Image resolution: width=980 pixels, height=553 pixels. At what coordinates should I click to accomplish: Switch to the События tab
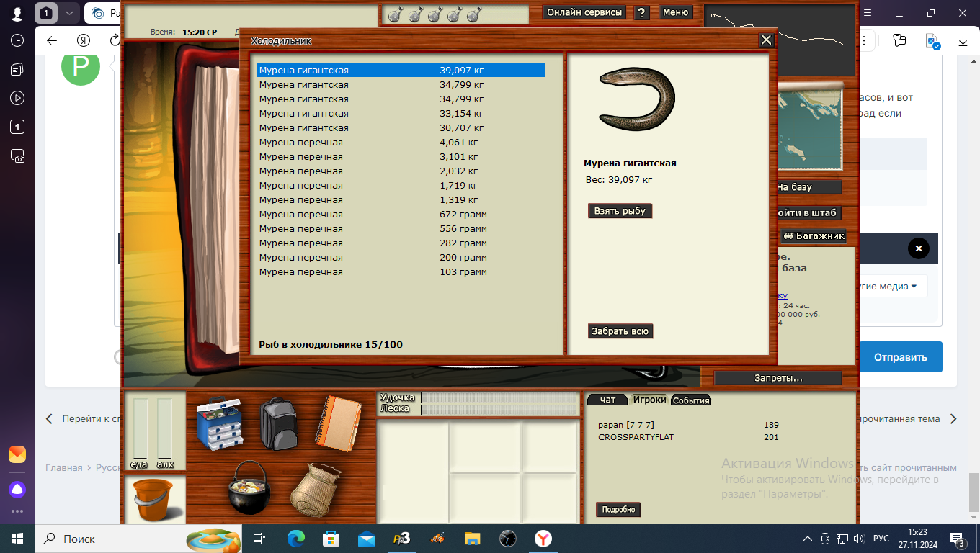pyautogui.click(x=691, y=400)
